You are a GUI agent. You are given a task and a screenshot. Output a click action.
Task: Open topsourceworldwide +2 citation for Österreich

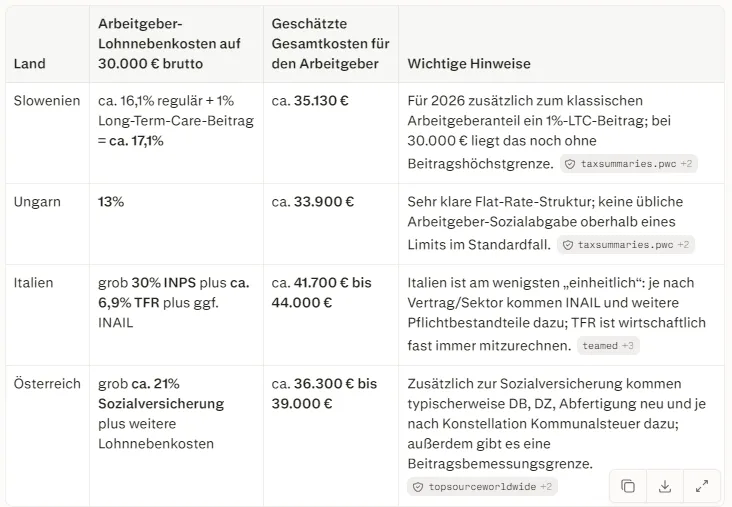pos(482,487)
